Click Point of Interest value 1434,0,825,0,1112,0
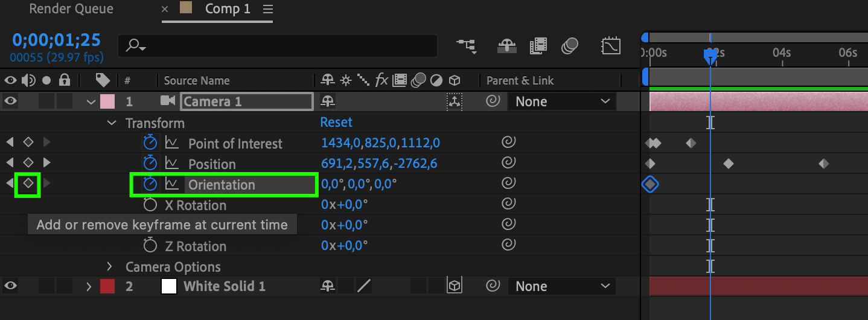This screenshot has height=320, width=868. (x=381, y=143)
